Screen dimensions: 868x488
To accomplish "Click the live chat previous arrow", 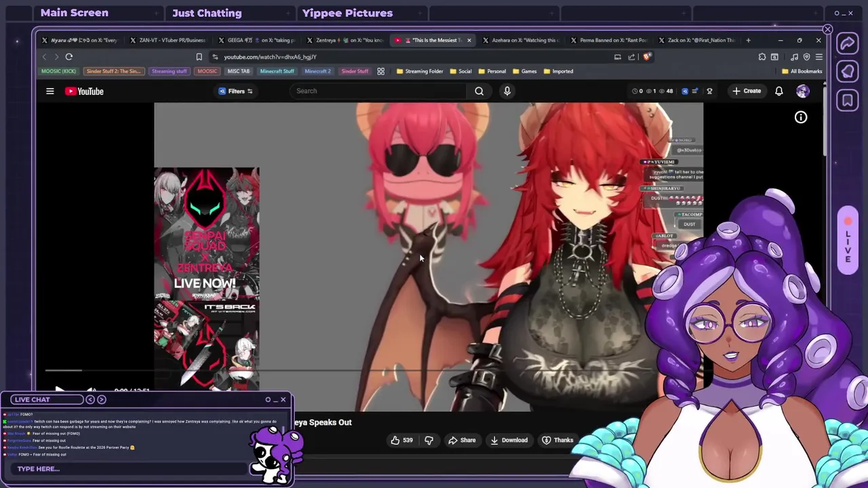I will point(90,400).
